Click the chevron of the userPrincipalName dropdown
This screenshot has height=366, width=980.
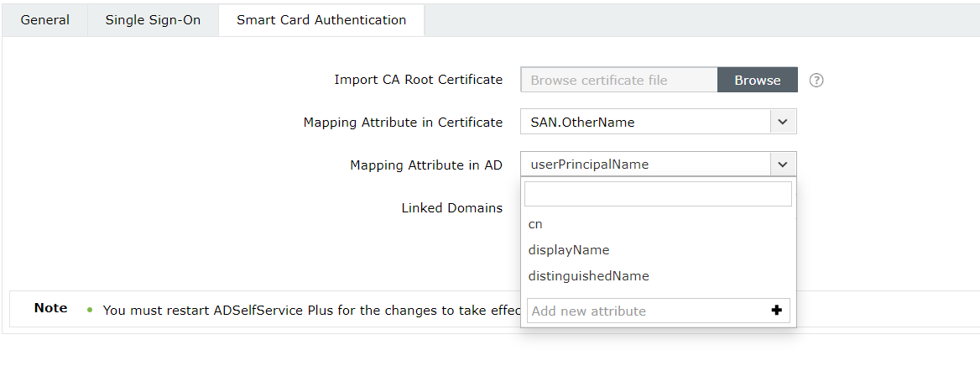tap(783, 165)
